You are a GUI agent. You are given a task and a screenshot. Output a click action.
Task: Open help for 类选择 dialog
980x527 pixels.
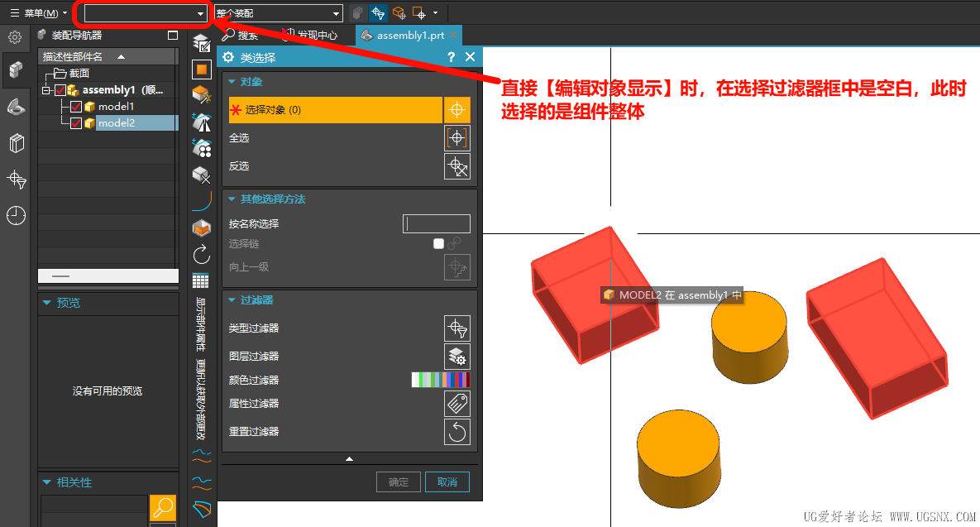tap(452, 58)
